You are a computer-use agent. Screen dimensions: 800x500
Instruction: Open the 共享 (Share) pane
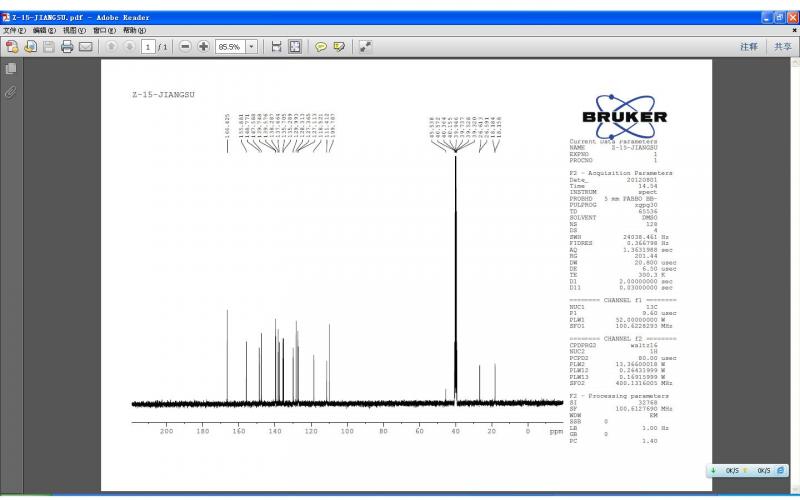[x=783, y=47]
